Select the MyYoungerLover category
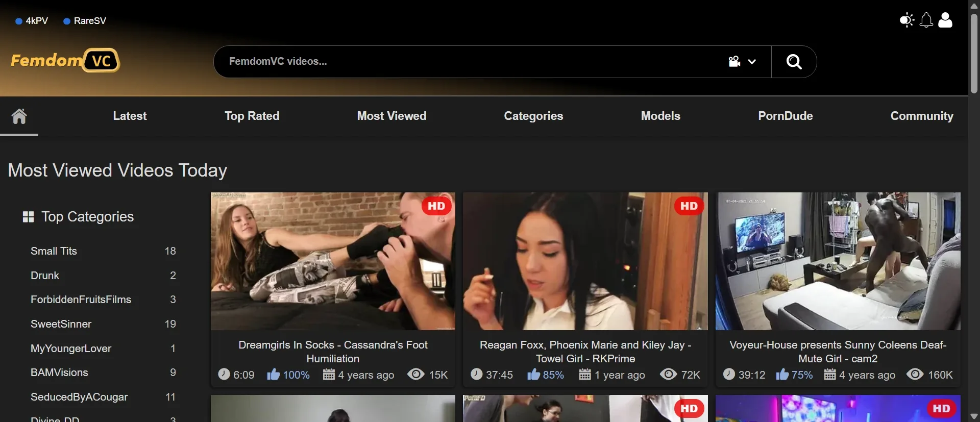 [x=71, y=349]
